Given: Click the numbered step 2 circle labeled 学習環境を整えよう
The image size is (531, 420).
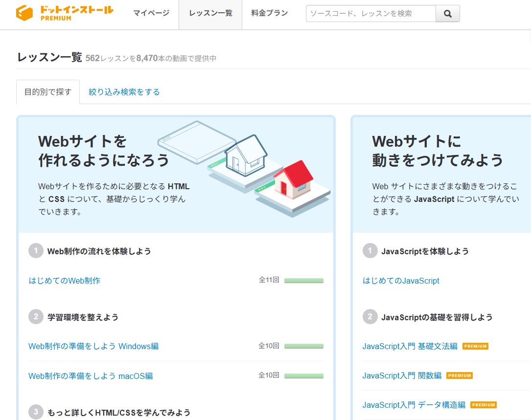Looking at the screenshot, I should [x=35, y=317].
